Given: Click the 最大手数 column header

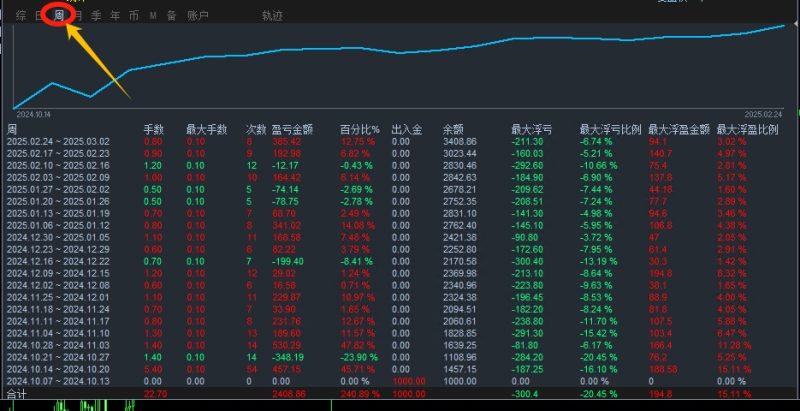Looking at the screenshot, I should coord(206,130).
